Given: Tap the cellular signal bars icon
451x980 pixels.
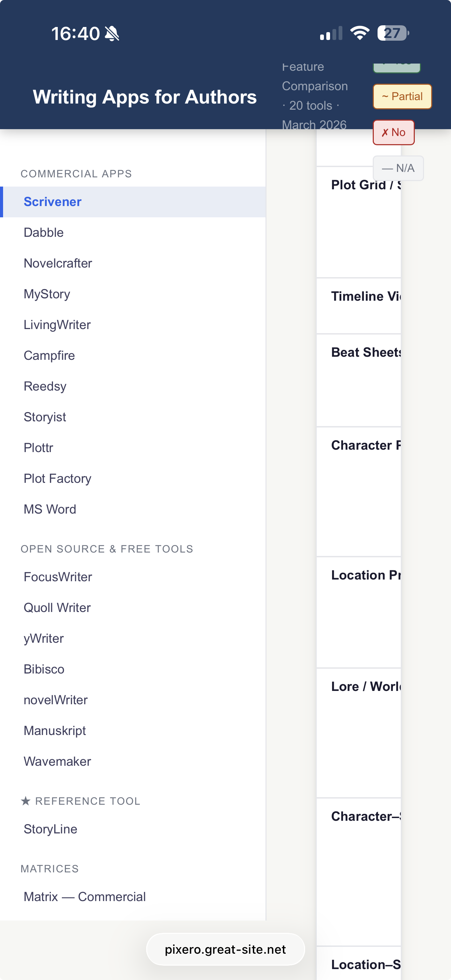Looking at the screenshot, I should 331,33.
